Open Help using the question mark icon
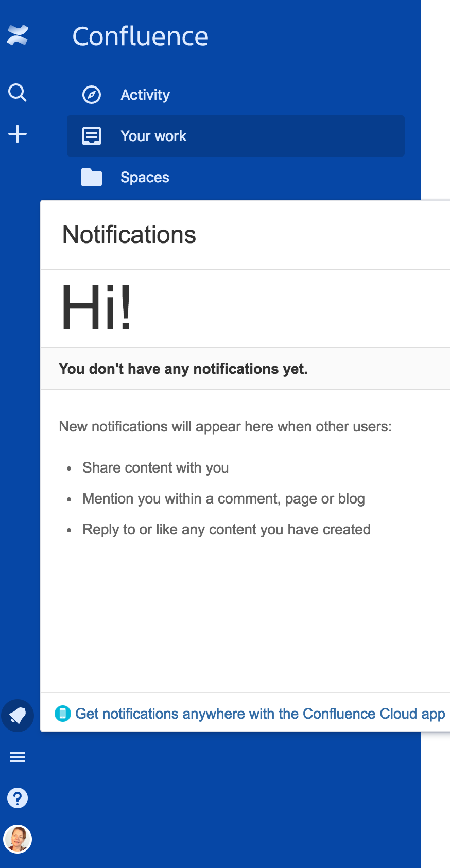 point(18,798)
